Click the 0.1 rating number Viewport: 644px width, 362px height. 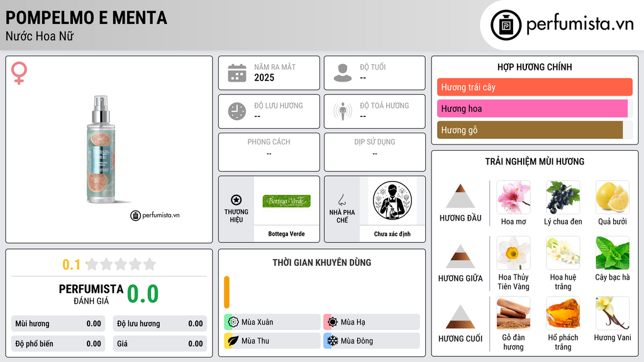pos(71,265)
